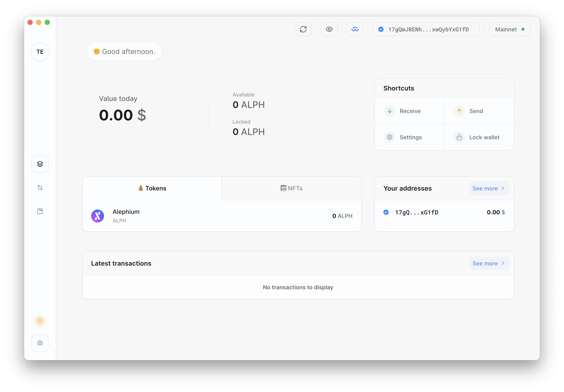Click the refresh data icon in top bar
This screenshot has width=564, height=392.
pyautogui.click(x=303, y=29)
